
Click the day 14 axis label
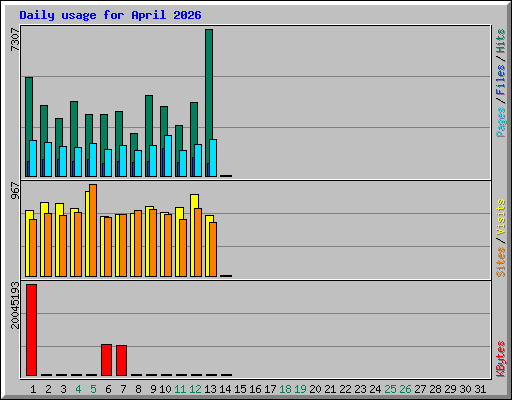pos(225,389)
